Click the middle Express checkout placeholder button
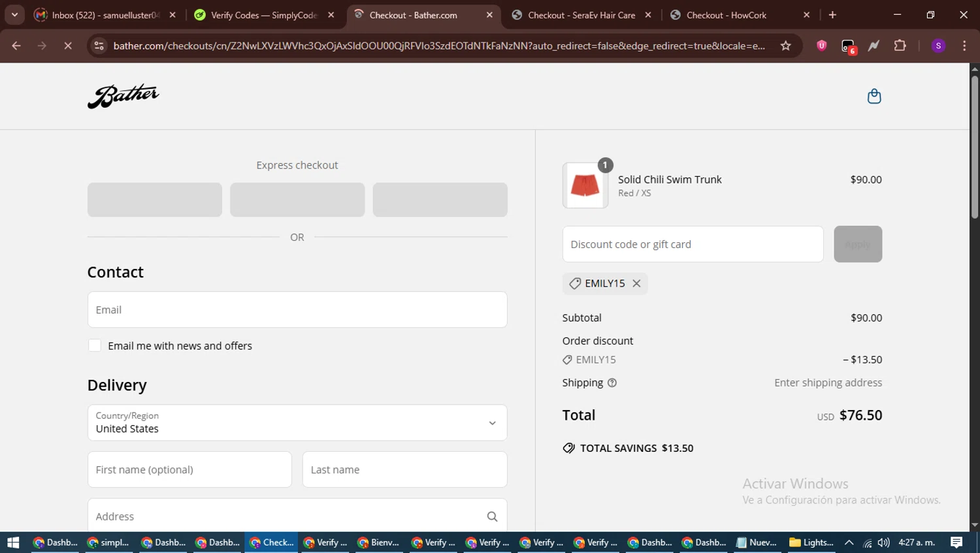 pyautogui.click(x=297, y=200)
